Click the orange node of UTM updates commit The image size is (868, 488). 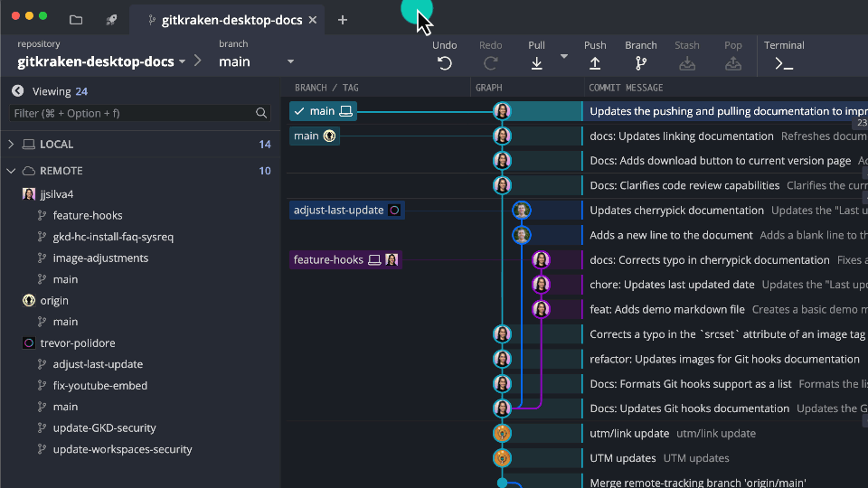[x=502, y=458]
